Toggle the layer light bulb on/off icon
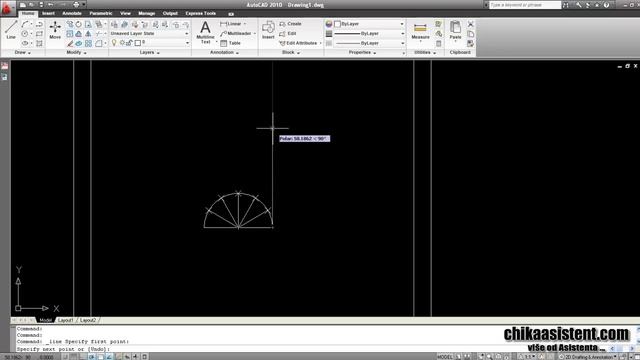Viewport: 640px width, 360px height. [x=114, y=42]
